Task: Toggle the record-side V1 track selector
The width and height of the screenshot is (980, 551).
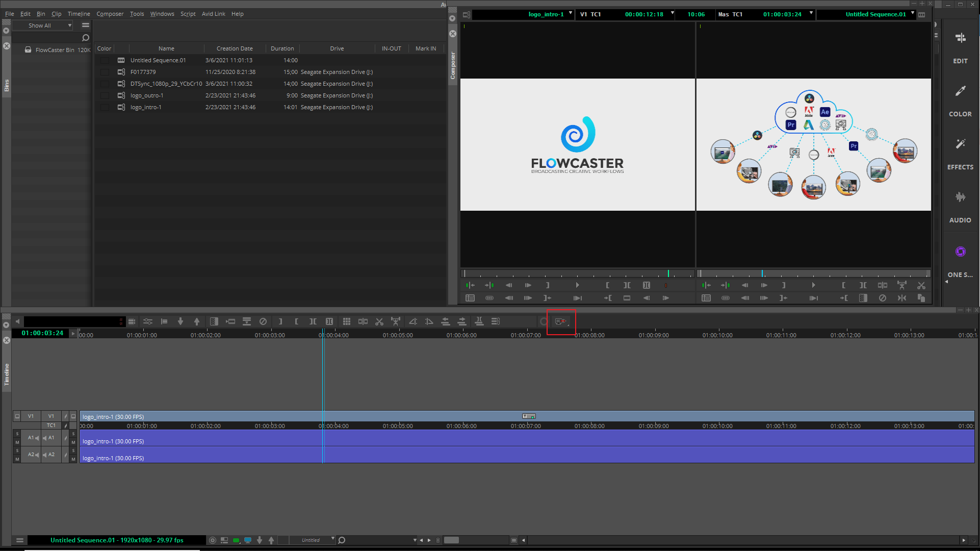Action: 51,416
